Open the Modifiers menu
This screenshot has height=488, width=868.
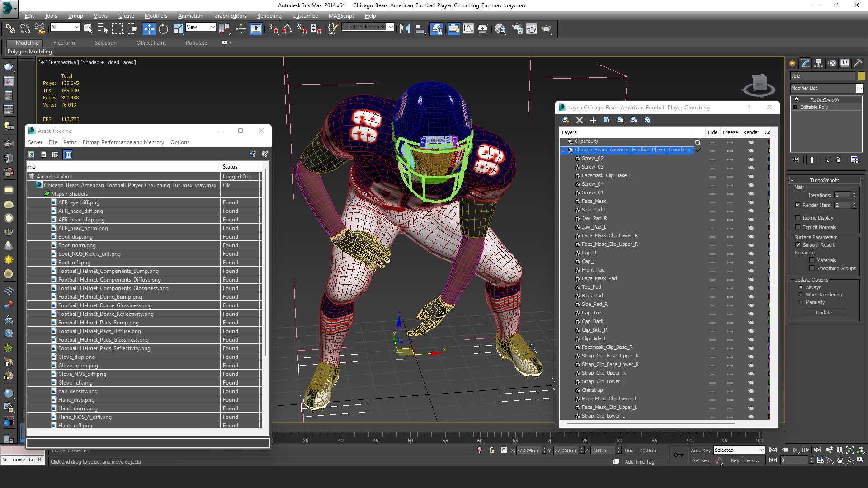pos(156,16)
